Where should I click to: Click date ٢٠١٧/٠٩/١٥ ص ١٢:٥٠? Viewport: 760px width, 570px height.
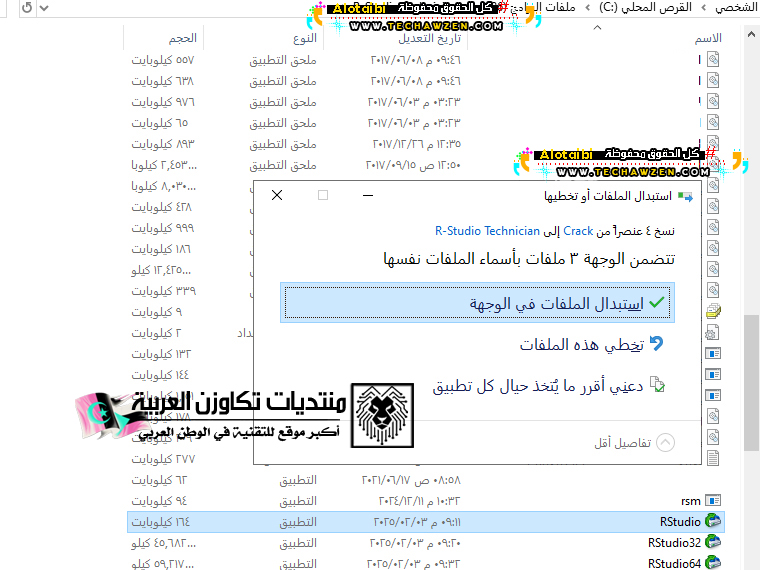pyautogui.click(x=413, y=165)
